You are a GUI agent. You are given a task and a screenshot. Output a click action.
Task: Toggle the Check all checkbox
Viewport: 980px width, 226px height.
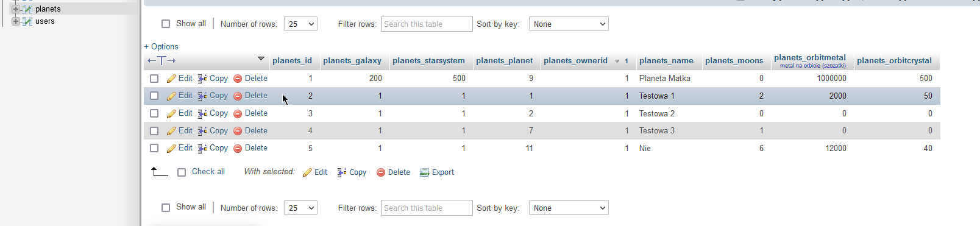coord(182,172)
